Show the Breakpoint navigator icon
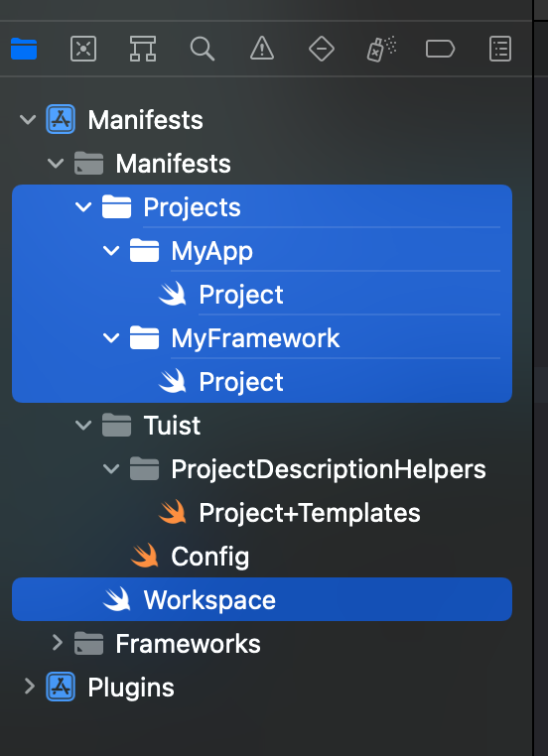 (x=440, y=49)
